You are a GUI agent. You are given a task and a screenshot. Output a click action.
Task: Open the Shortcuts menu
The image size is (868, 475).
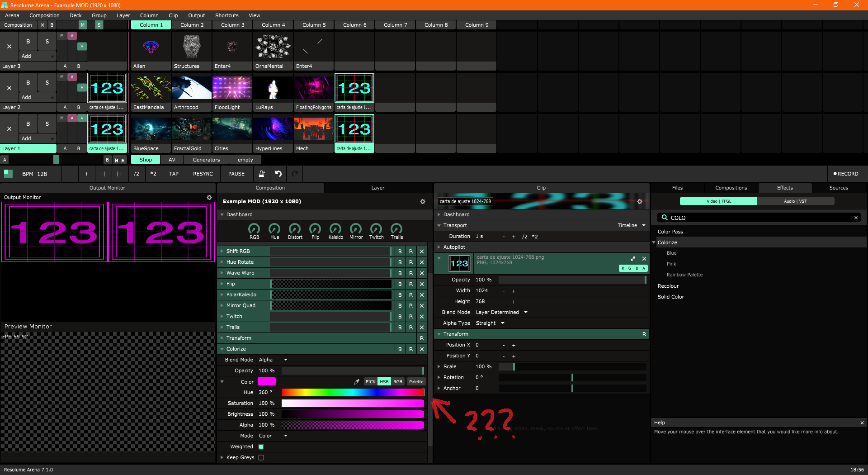pyautogui.click(x=226, y=15)
